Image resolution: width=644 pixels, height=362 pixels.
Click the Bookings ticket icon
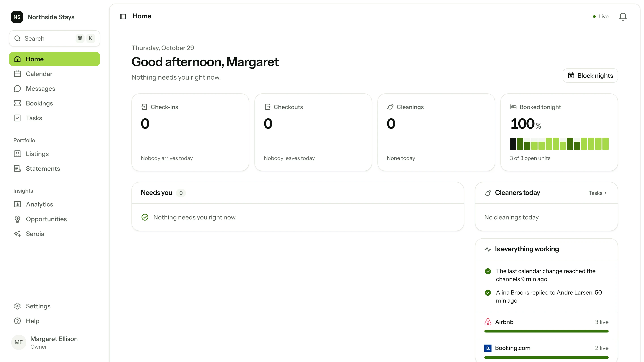(17, 103)
